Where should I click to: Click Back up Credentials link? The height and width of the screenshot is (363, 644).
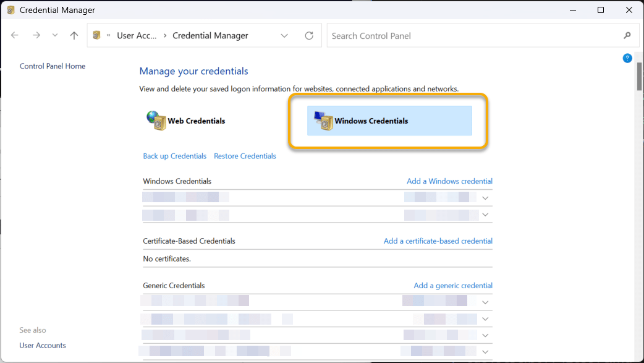174,156
